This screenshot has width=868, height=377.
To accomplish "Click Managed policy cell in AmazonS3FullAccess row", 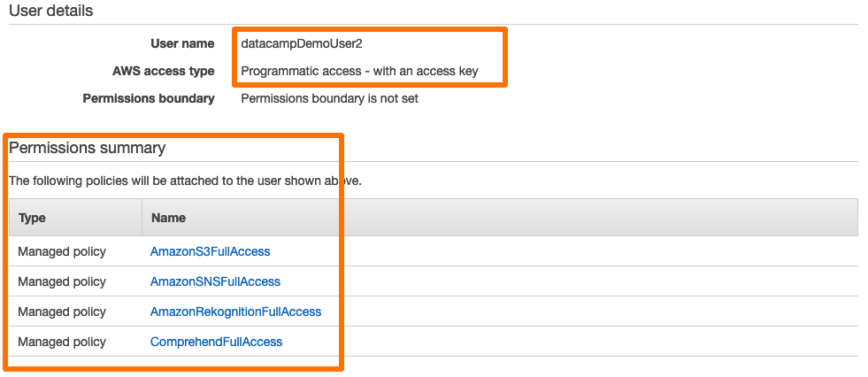I will [61, 251].
